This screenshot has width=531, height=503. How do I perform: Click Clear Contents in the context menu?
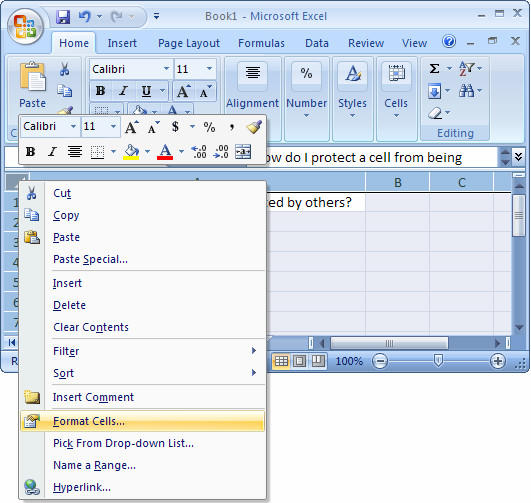142,327
